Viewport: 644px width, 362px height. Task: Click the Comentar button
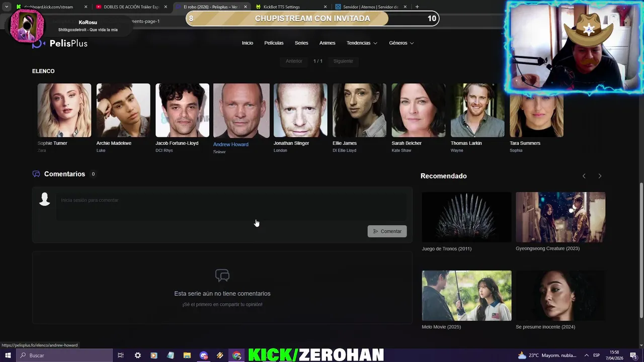click(x=387, y=231)
